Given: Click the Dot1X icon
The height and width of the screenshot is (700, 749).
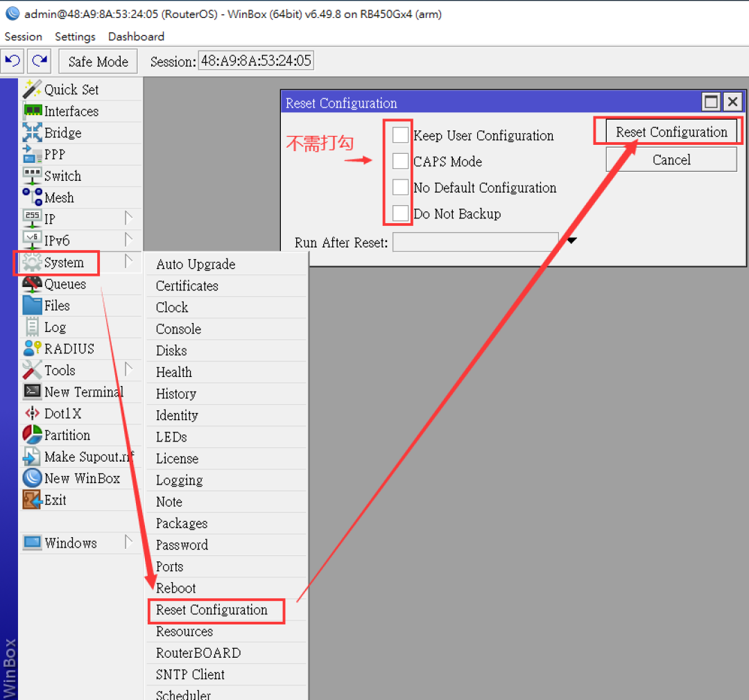Looking at the screenshot, I should 32,413.
